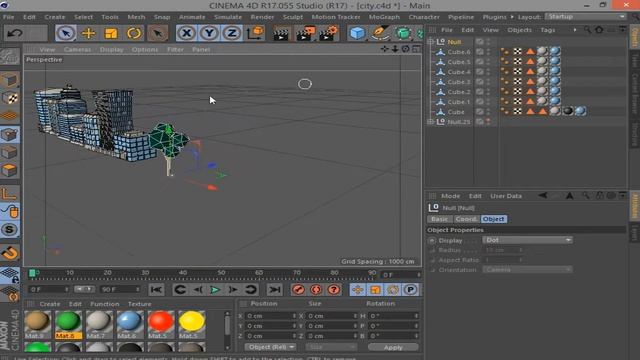Click Position X input field
Image resolution: width=640 pixels, height=360 pixels.
pyautogui.click(x=271, y=316)
